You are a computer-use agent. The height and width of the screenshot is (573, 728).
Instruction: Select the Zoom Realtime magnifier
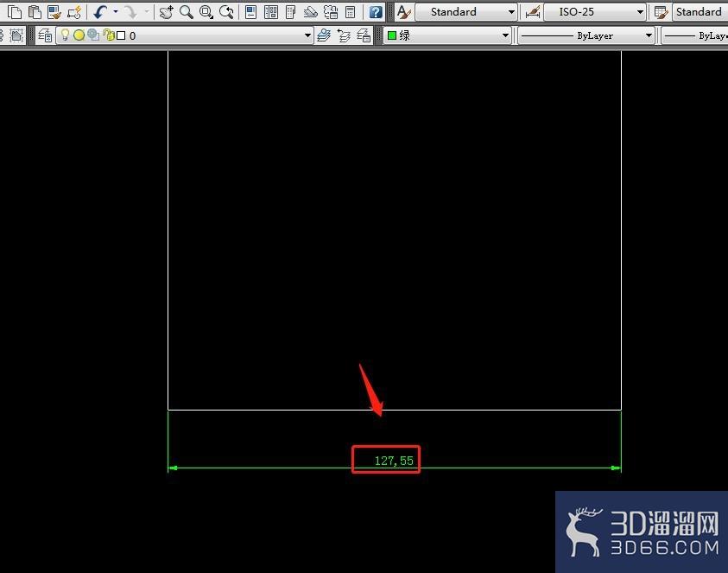[x=187, y=11]
